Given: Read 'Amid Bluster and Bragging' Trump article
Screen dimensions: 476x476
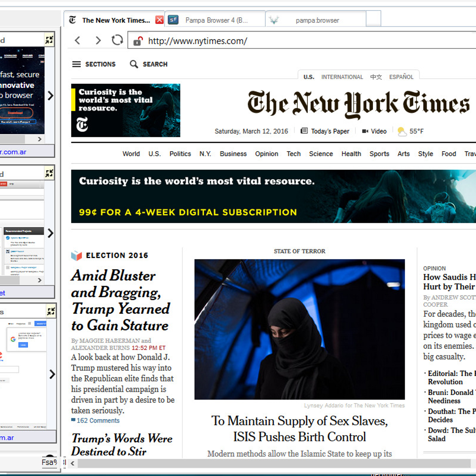Looking at the screenshot, I should 120,300.
